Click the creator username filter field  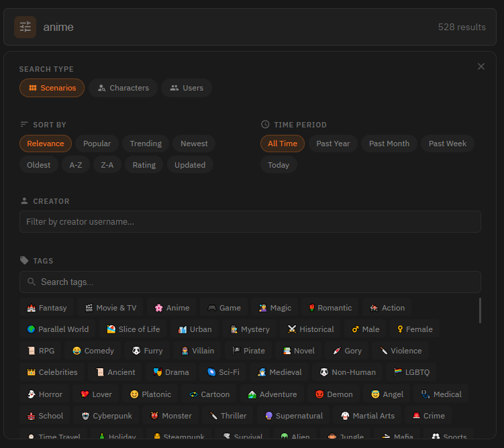pos(250,222)
